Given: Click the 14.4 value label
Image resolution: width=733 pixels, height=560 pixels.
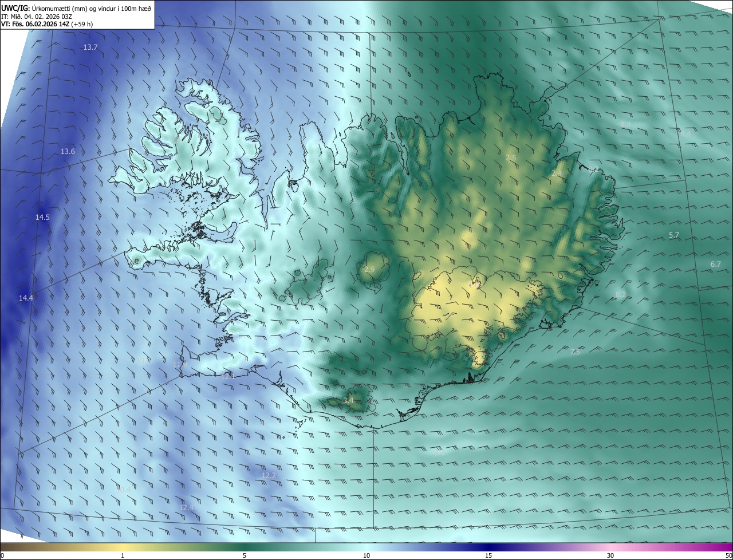Looking at the screenshot, I should click(26, 298).
